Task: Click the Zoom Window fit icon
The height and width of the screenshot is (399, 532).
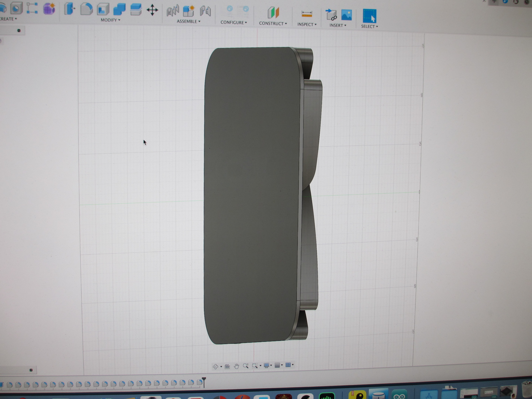Action: point(255,366)
